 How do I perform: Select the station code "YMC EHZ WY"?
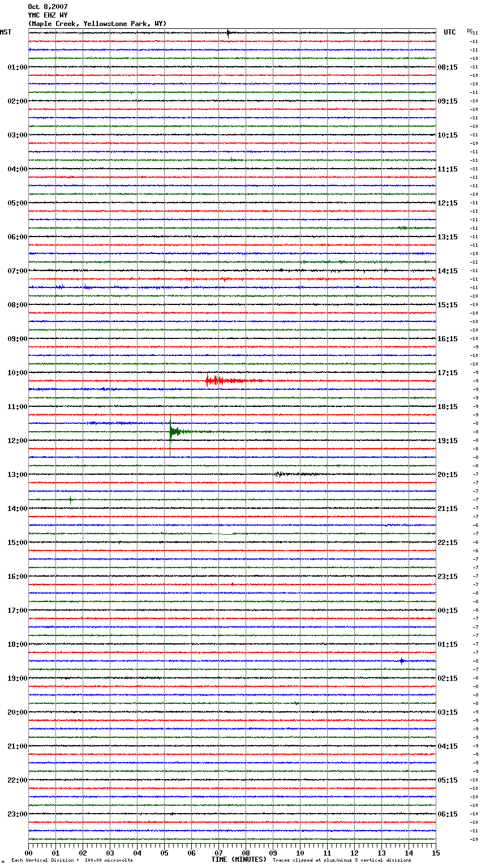coord(48,15)
